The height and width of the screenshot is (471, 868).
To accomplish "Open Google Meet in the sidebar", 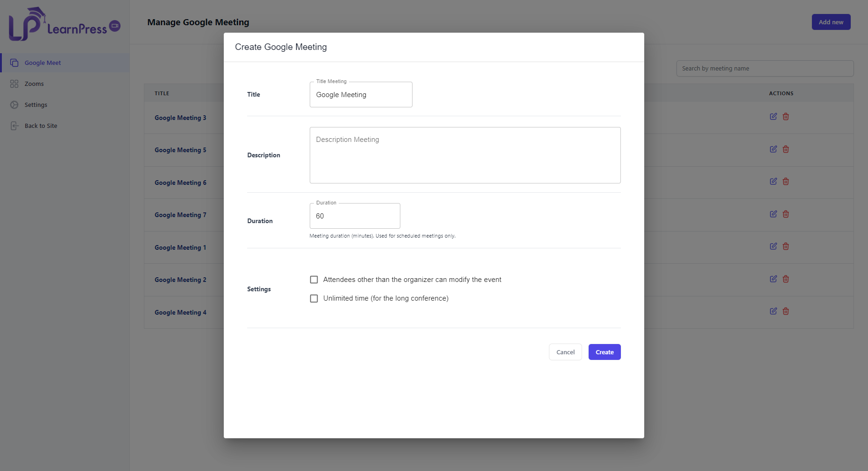I will pos(43,63).
